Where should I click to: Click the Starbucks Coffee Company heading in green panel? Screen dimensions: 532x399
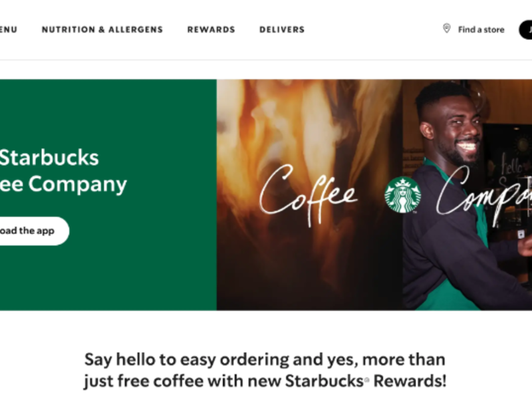pos(63,171)
